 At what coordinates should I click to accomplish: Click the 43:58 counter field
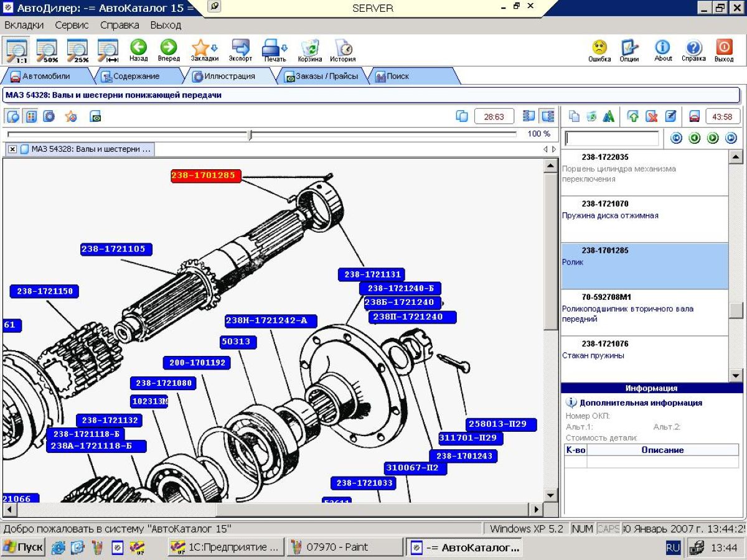[723, 116]
